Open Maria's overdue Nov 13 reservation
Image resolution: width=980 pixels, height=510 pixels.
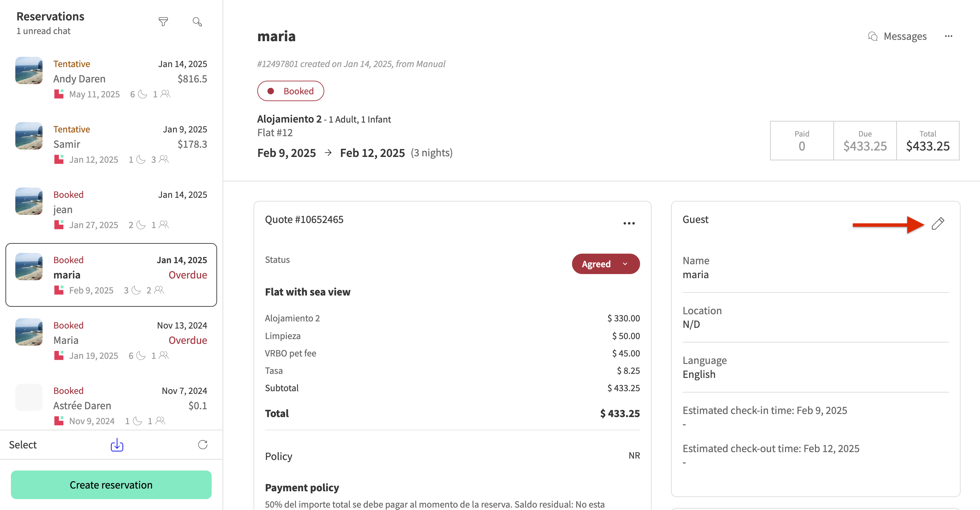pos(111,340)
